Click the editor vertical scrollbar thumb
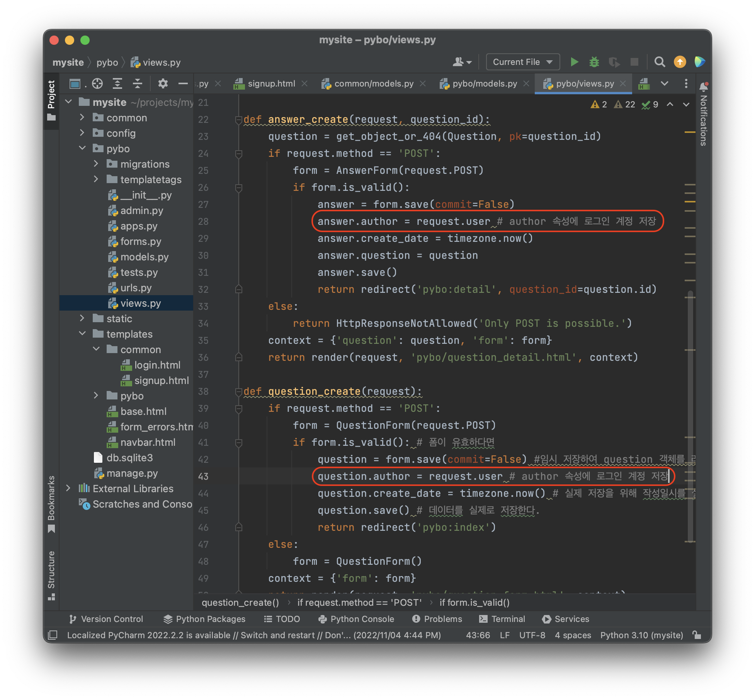755x700 pixels. pos(690,417)
